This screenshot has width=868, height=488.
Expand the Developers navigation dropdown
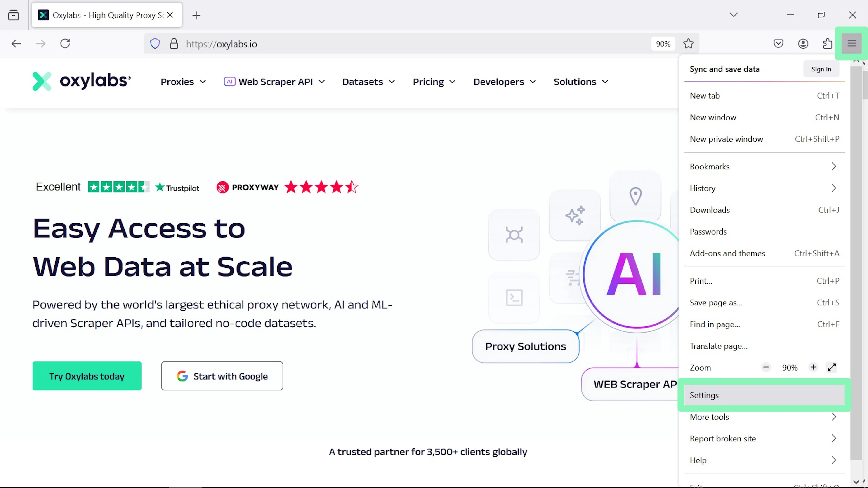505,82
